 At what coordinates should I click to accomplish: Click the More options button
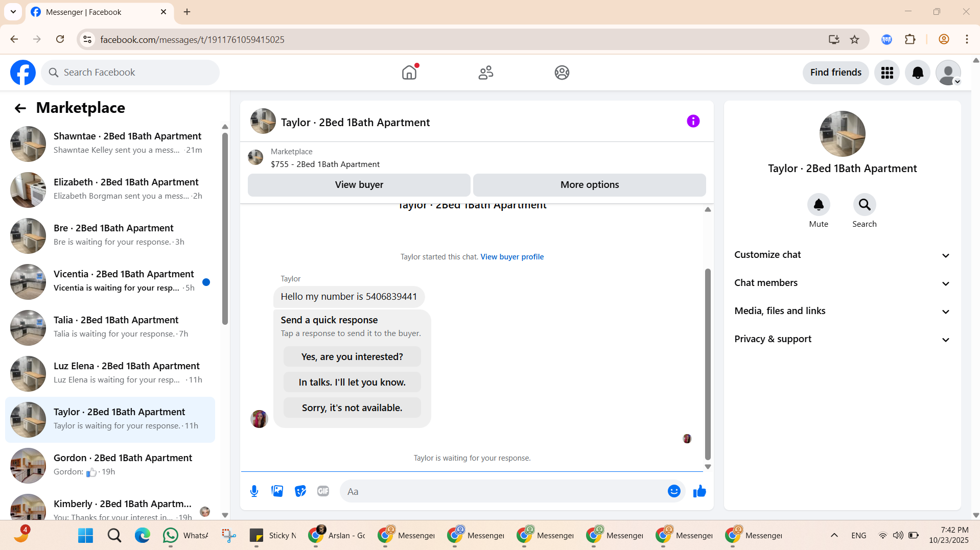589,185
